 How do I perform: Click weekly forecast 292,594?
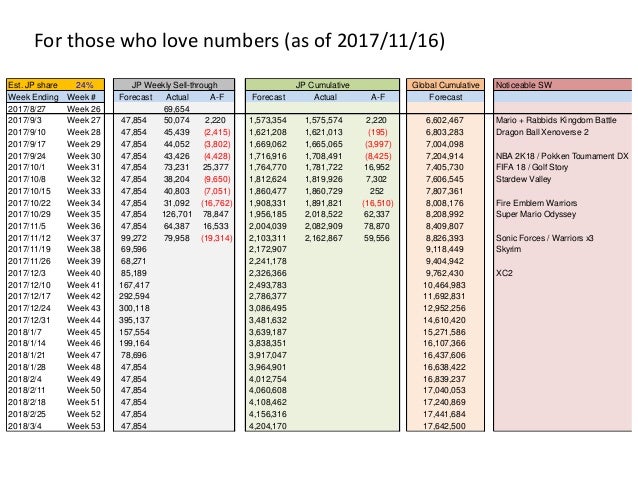coord(134,296)
